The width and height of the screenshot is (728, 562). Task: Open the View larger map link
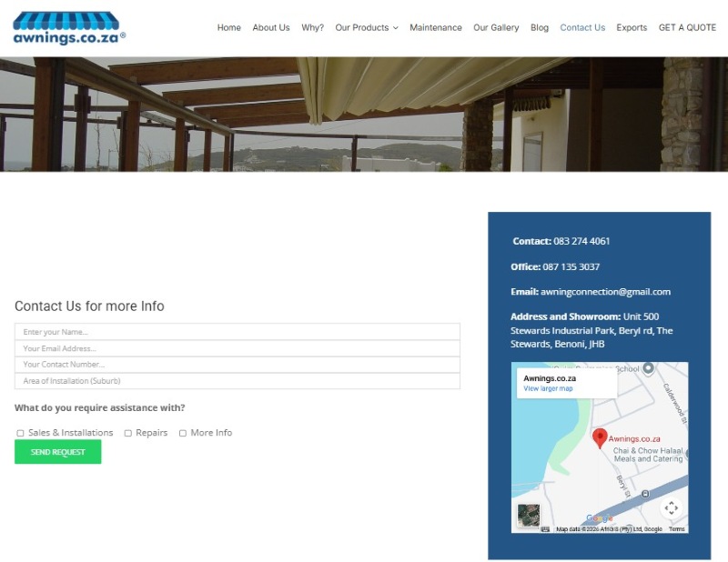[547, 388]
